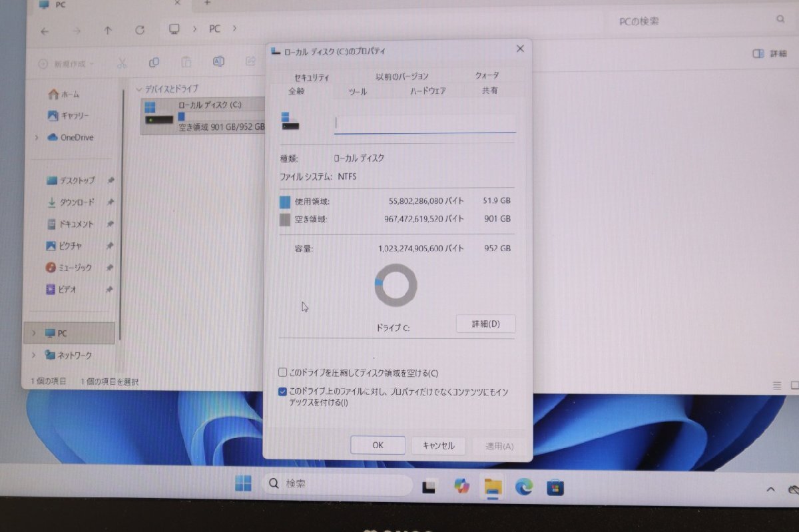Click the Paste icon in the toolbar
The image size is (799, 532).
pos(186,61)
